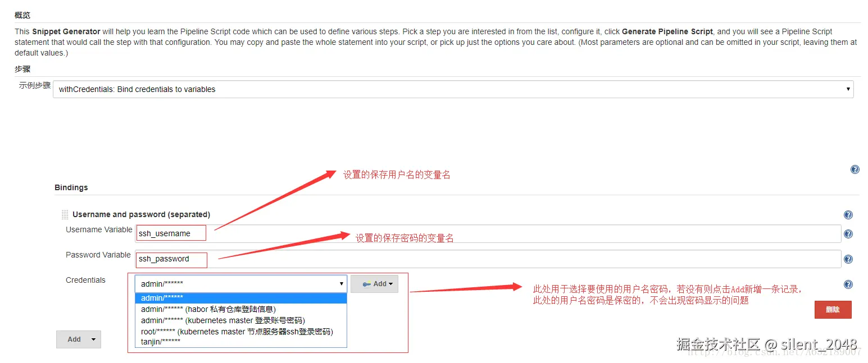Image resolution: width=868 pixels, height=363 pixels.
Task: Grab the drag handle beside Username and password
Action: [x=65, y=214]
